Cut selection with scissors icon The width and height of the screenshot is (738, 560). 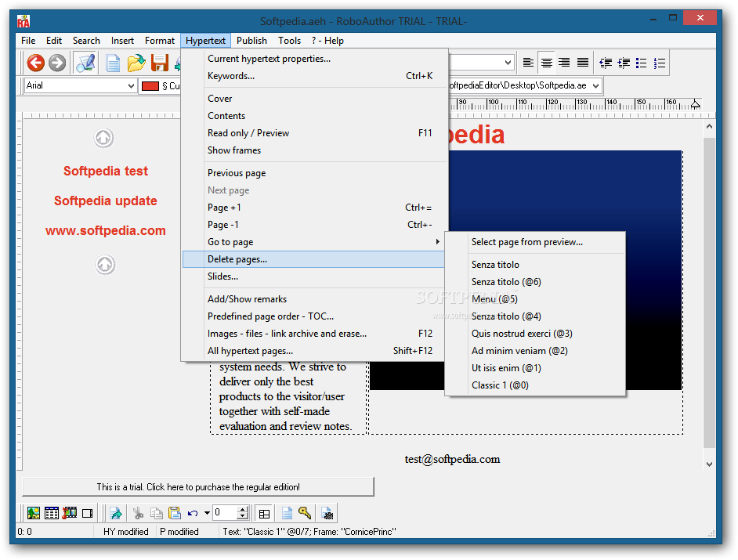click(138, 513)
